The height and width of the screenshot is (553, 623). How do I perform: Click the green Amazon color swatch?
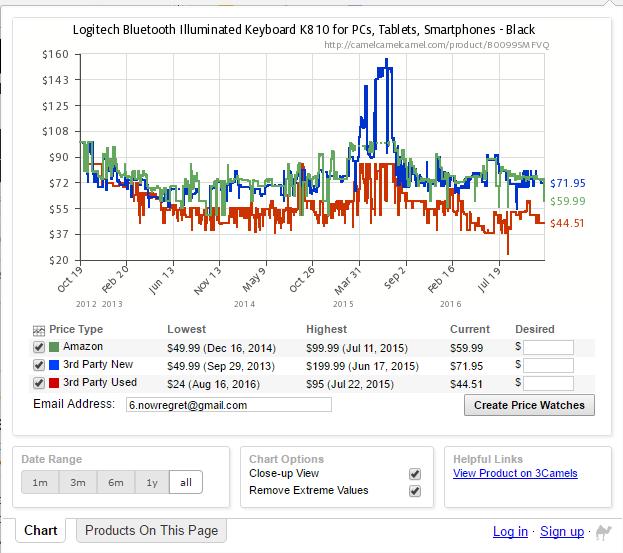pyautogui.click(x=55, y=347)
